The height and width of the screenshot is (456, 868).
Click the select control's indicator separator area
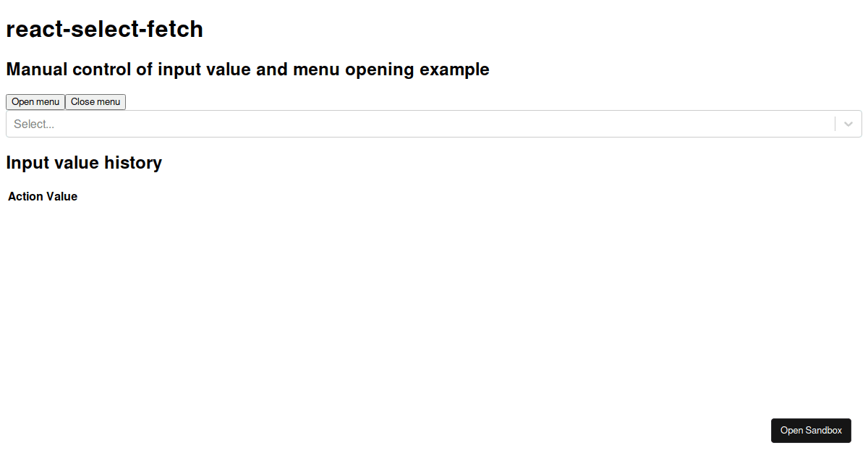(x=835, y=123)
